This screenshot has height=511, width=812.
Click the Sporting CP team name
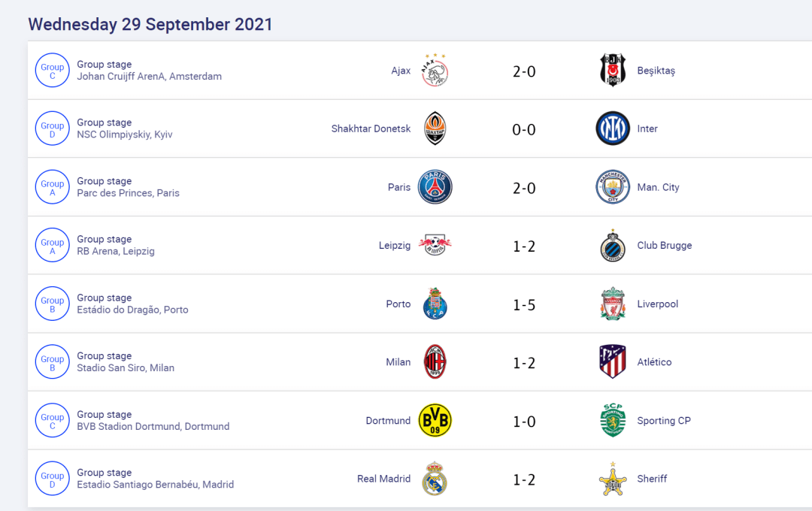(664, 420)
